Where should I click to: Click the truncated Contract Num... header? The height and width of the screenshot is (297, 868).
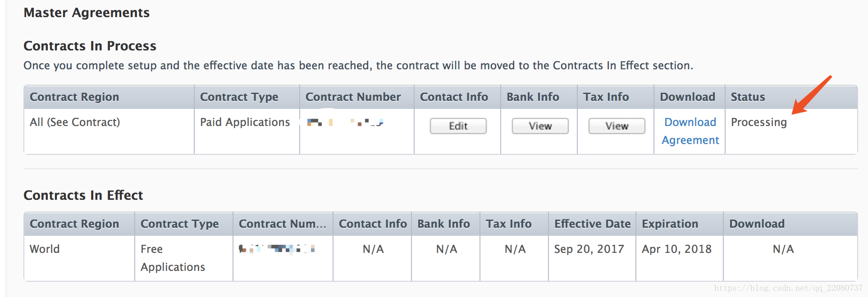(x=282, y=224)
